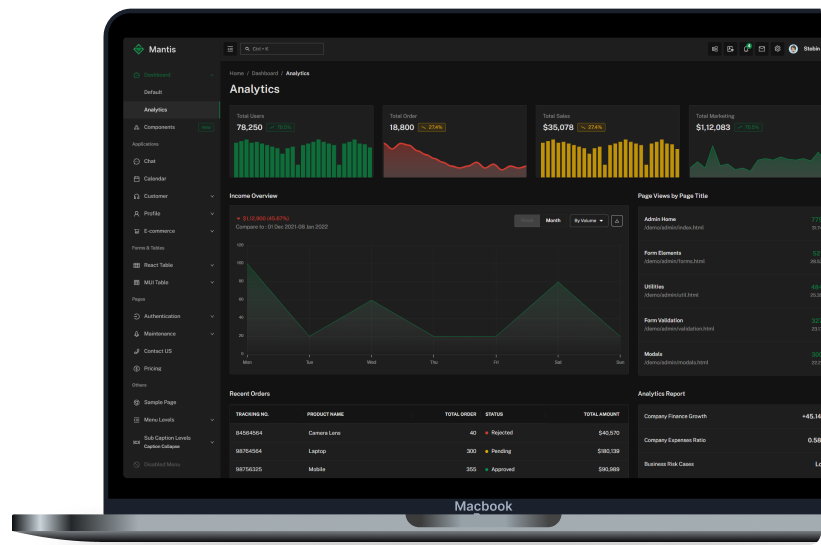The width and height of the screenshot is (821, 545).
Task: Click the user avatar in top bar
Action: point(793,49)
